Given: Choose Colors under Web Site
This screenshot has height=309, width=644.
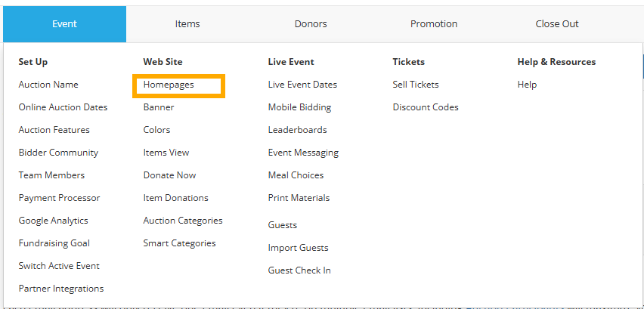Looking at the screenshot, I should coord(156,130).
